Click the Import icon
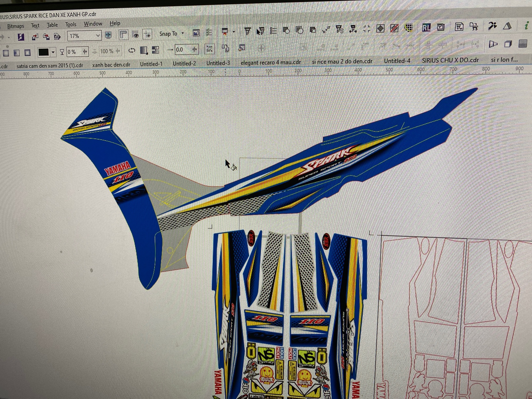The image size is (532, 399). pyautogui.click(x=35, y=37)
